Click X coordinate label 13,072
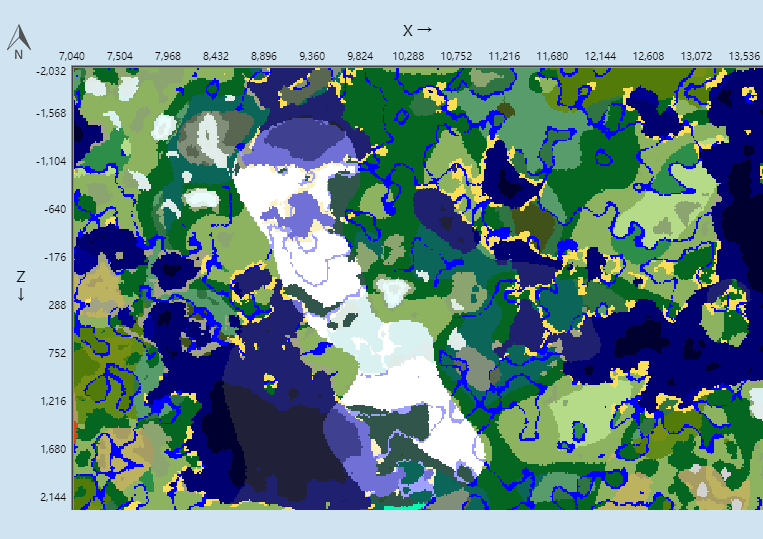 pyautogui.click(x=696, y=56)
